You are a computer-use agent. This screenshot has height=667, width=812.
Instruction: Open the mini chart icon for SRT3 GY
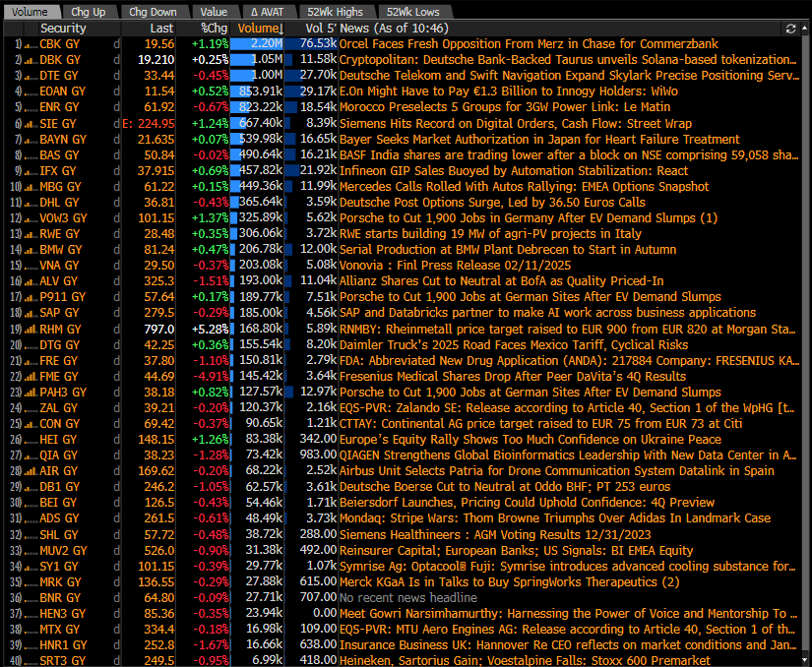tap(31, 661)
